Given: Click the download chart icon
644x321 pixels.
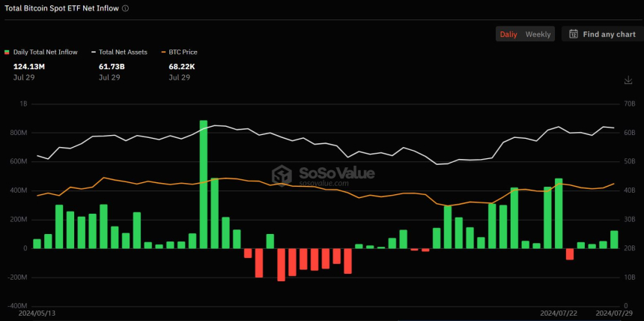Looking at the screenshot, I should point(628,80).
